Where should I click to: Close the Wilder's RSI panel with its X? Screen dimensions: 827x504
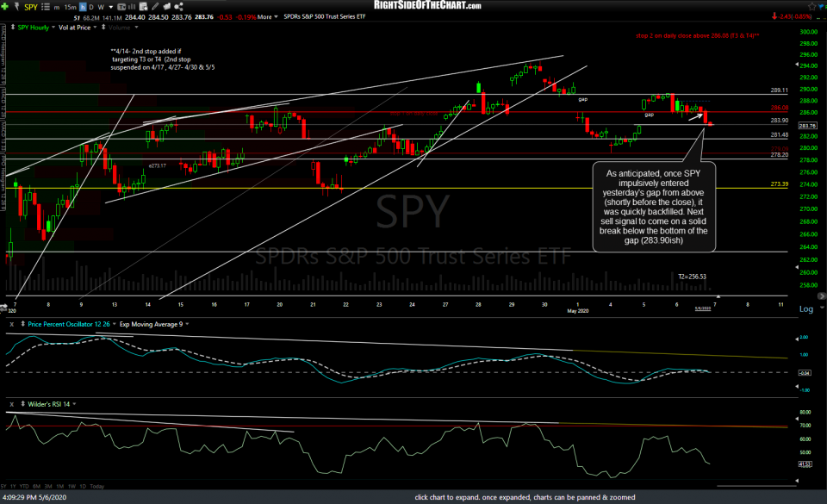tap(12, 404)
